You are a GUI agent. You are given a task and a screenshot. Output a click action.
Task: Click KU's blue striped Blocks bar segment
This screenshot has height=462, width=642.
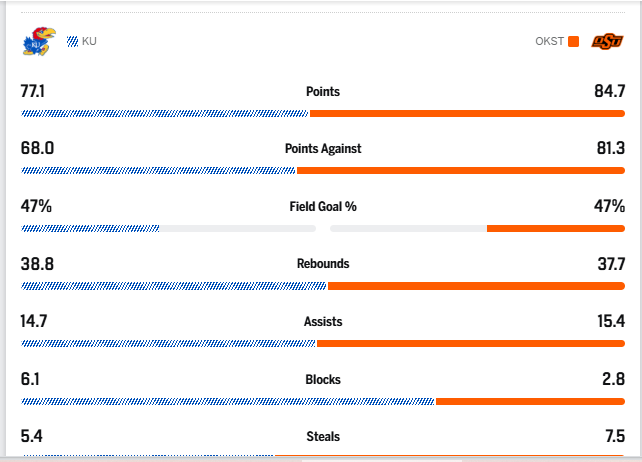[x=228, y=402]
